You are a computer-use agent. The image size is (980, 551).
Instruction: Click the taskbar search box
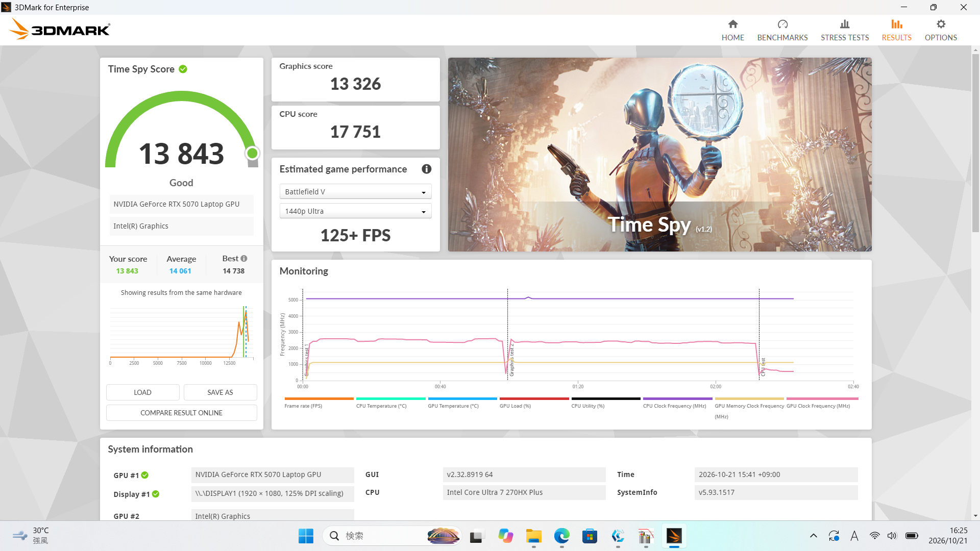[x=392, y=536]
